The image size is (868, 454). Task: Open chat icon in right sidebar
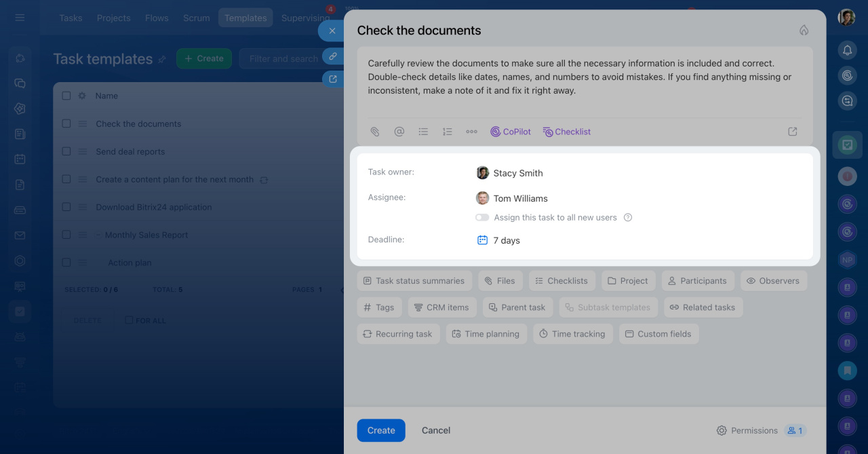tap(847, 101)
